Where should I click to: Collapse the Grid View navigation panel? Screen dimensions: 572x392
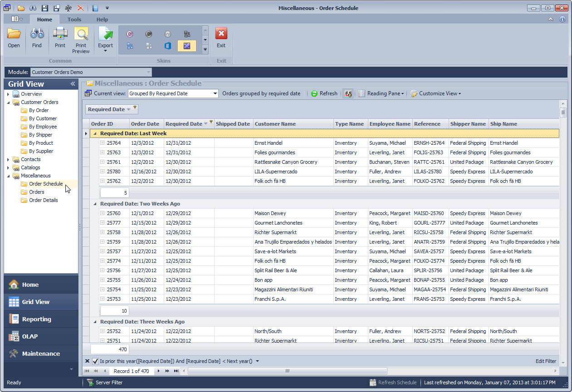[x=73, y=84]
